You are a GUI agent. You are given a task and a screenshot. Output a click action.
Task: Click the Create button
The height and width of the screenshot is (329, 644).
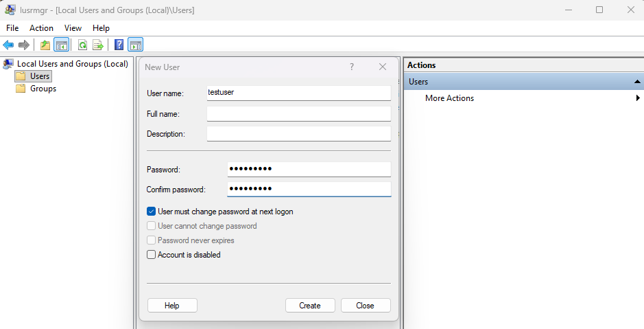[310, 306]
